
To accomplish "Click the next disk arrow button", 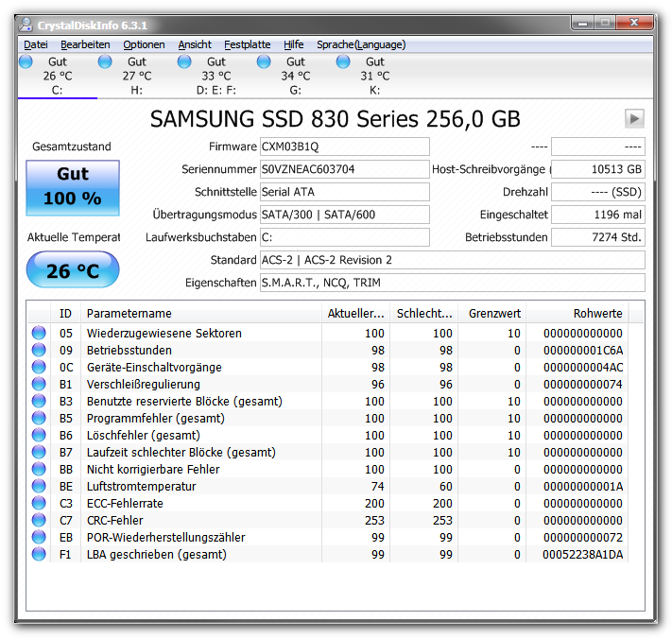I will click(634, 118).
